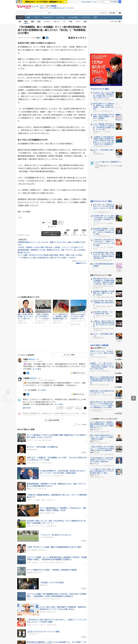138x644 pixels.
Task: Share 安藤眞's comment on X
Action: point(25,373)
